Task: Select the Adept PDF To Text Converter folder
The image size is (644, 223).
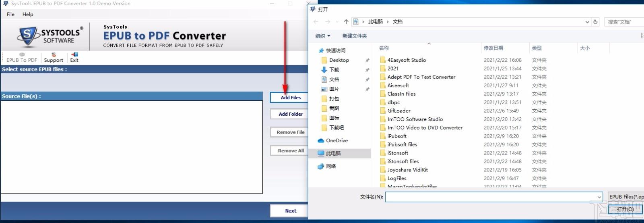Action: [x=421, y=77]
